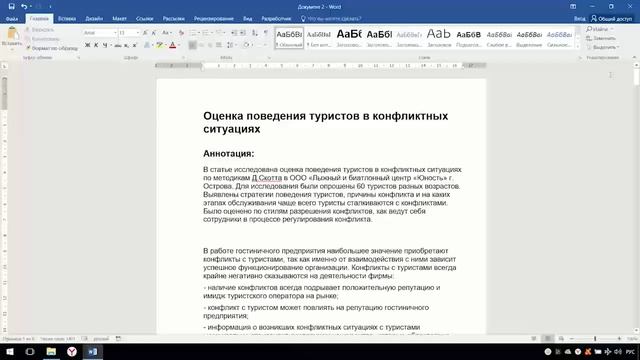Switch to print layout view icon

click(x=547, y=338)
